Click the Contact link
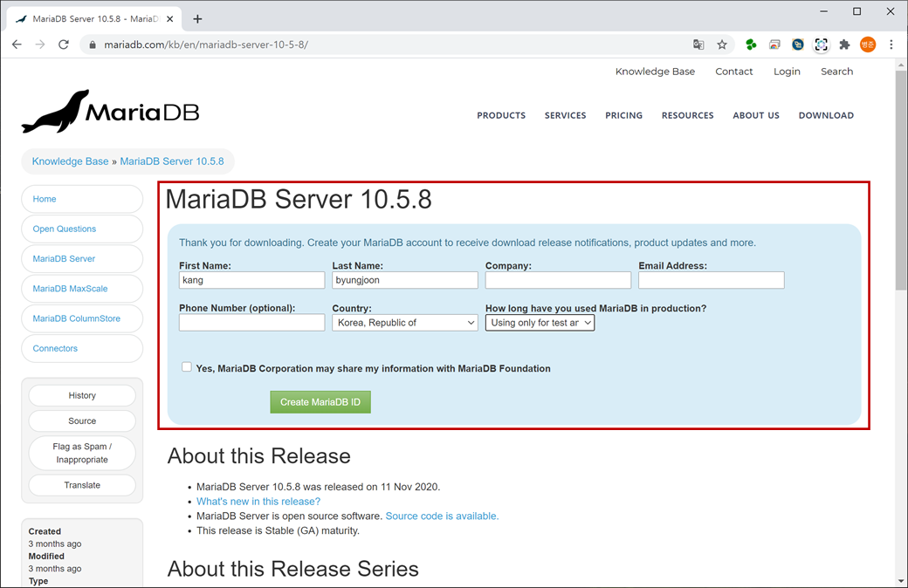908x588 pixels. 733,72
